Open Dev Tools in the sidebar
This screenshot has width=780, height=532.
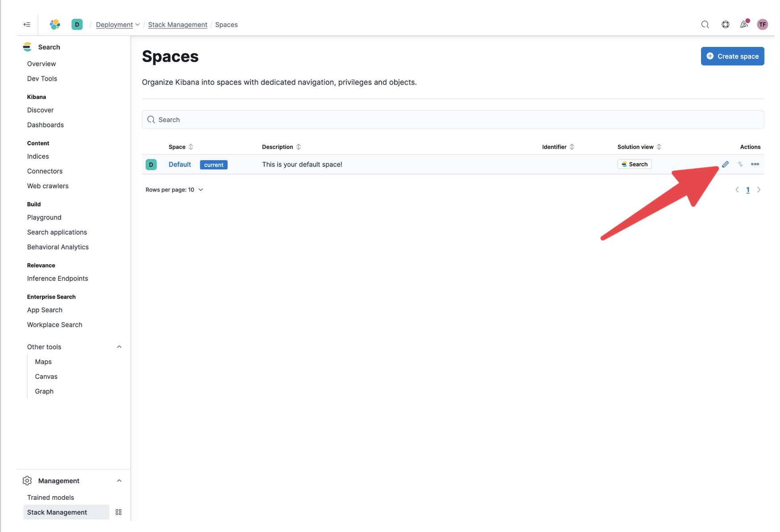pos(42,79)
